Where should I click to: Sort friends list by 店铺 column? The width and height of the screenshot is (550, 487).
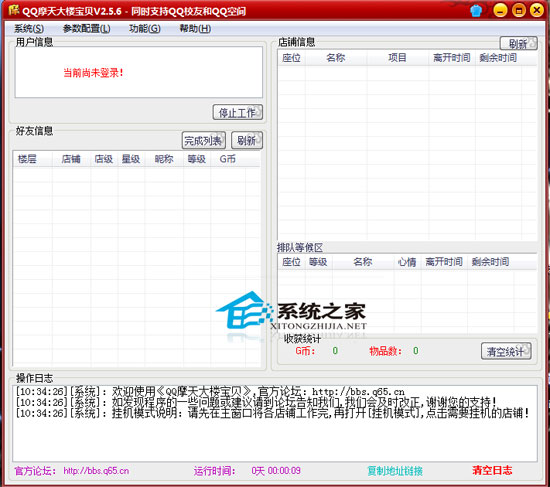[x=71, y=159]
